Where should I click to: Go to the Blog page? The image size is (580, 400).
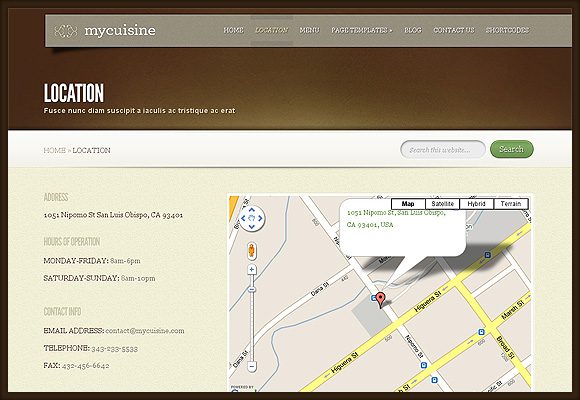(413, 30)
